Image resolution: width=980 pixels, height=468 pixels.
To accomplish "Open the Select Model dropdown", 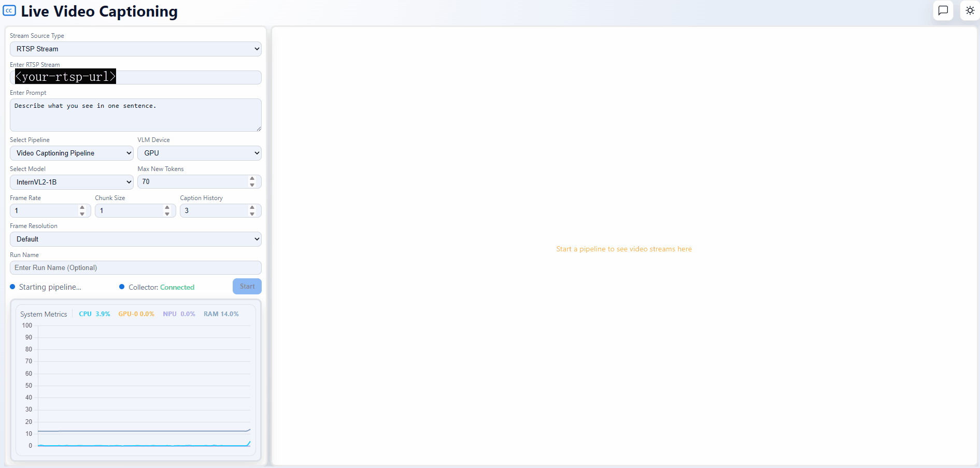I will click(x=72, y=182).
